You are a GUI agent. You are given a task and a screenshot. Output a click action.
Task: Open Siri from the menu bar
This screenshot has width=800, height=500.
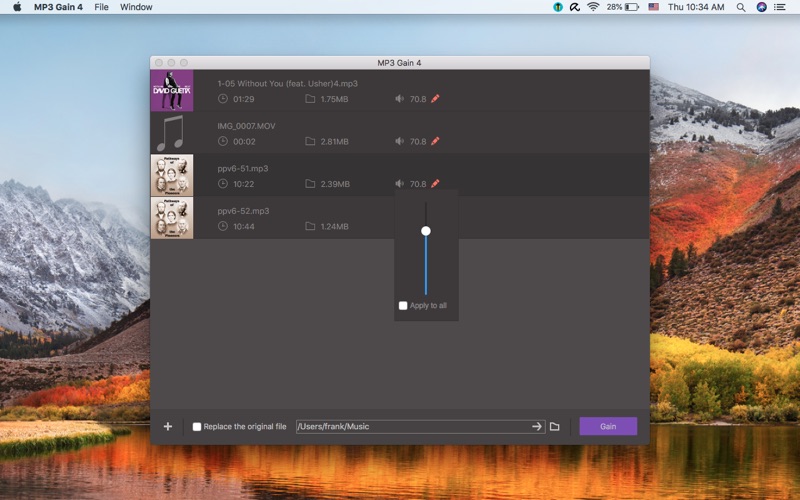click(761, 7)
